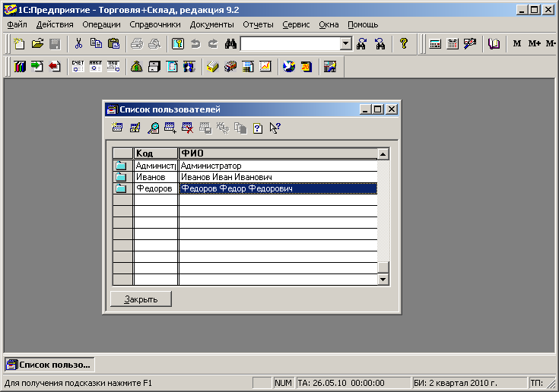This screenshot has width=559, height=392.
Task: Open the Calendar grid icon
Action: (453, 44)
